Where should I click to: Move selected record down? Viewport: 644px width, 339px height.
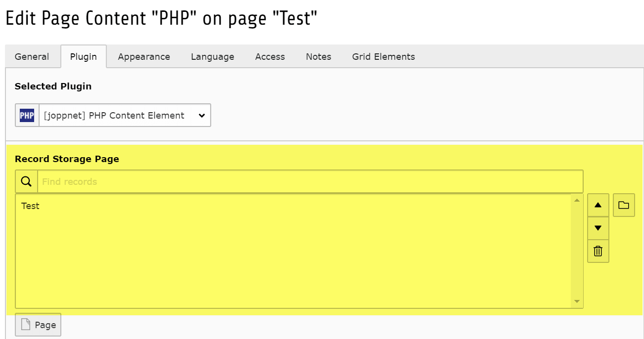pos(598,228)
